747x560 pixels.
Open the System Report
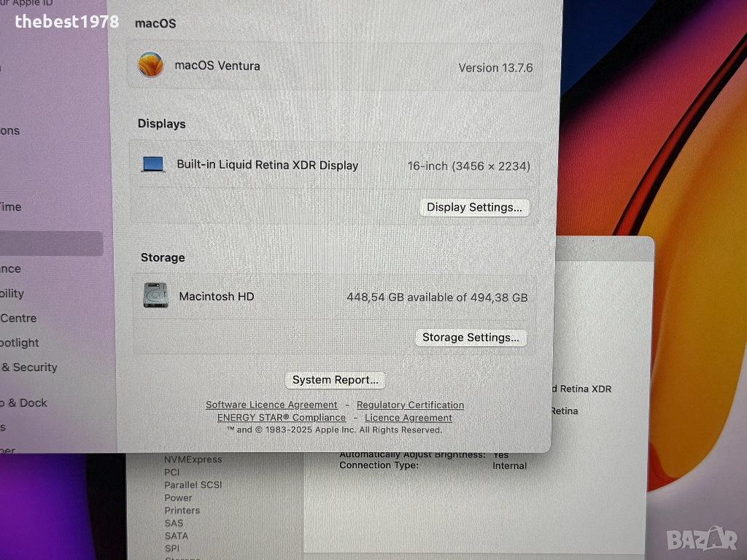click(x=335, y=380)
